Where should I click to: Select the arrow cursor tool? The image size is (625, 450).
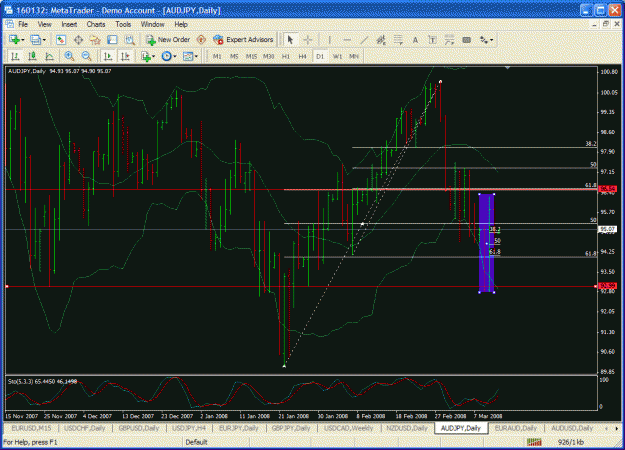290,40
